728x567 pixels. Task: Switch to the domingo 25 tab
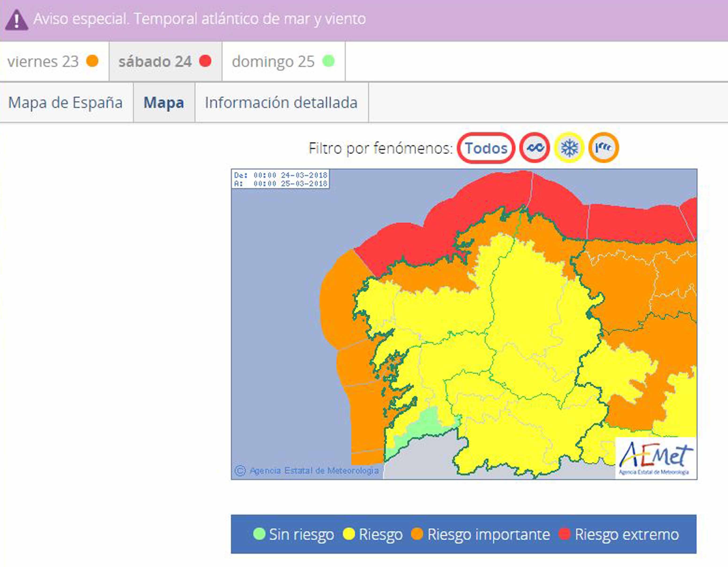pyautogui.click(x=273, y=62)
